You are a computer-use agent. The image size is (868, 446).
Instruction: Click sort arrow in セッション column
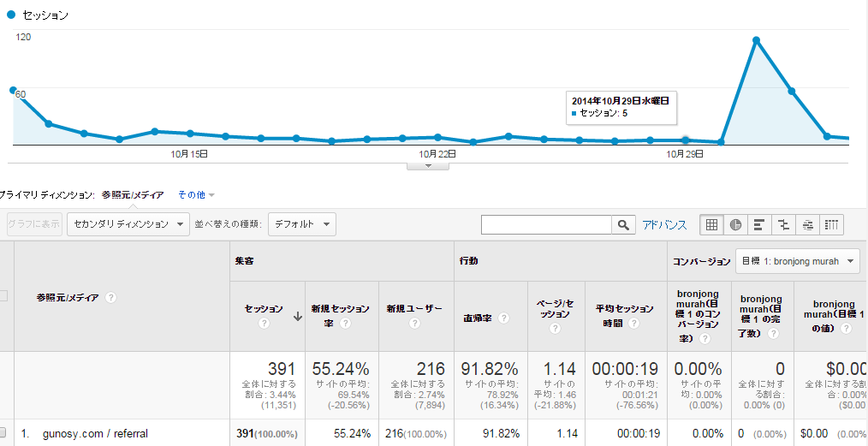[x=297, y=316]
